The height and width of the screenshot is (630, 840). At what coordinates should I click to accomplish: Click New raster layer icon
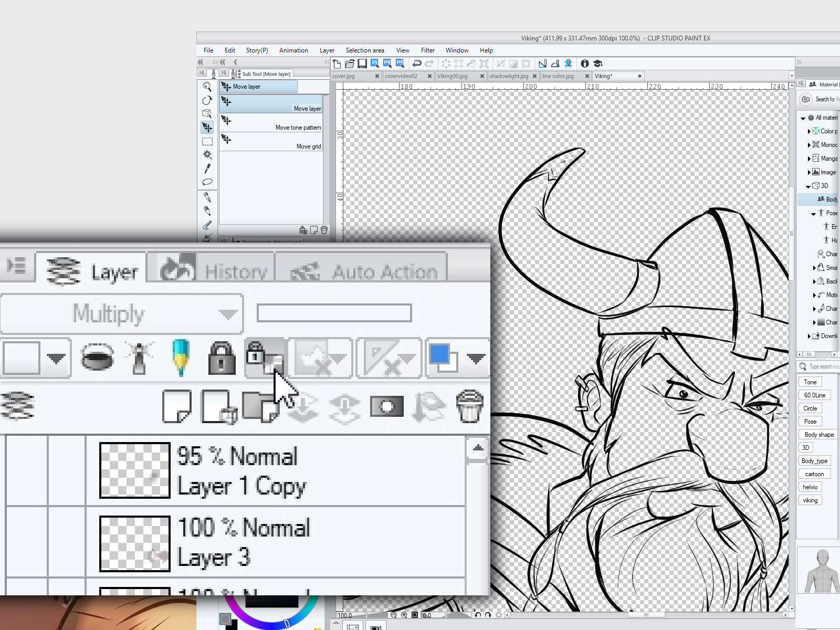(177, 406)
